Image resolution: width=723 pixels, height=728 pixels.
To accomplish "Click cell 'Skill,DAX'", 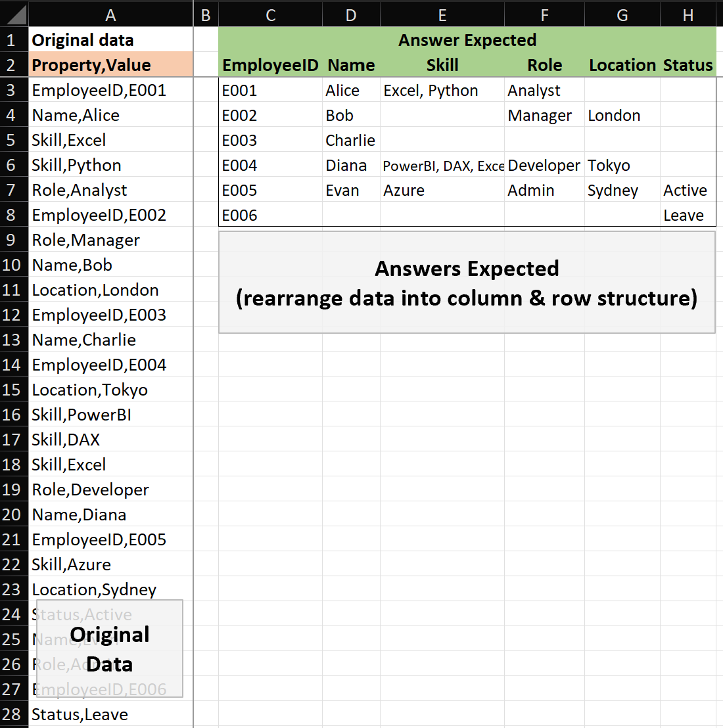I will coord(110,440).
